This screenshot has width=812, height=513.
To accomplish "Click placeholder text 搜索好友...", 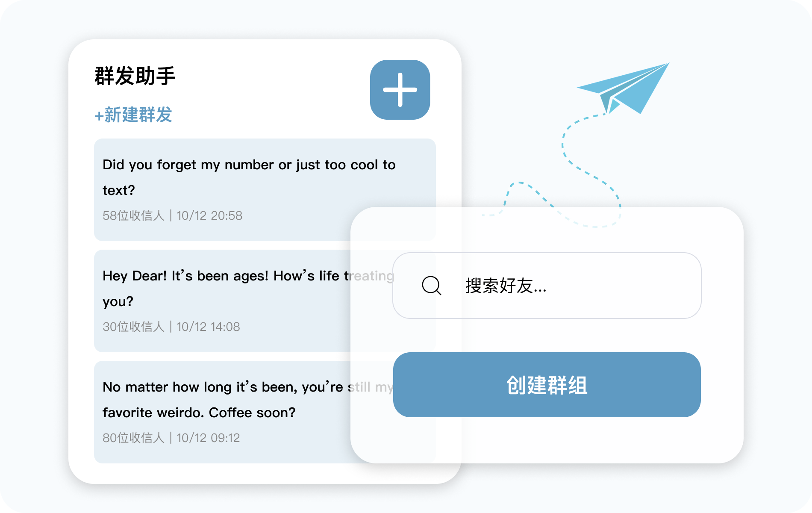I will pyautogui.click(x=506, y=286).
